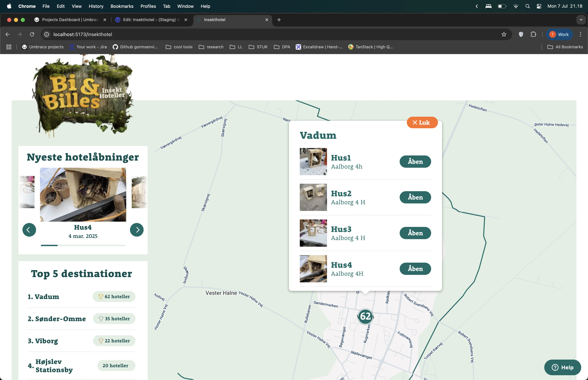Image resolution: width=588 pixels, height=380 pixels.
Task: Click the carousel previous arrow
Action: click(x=29, y=230)
